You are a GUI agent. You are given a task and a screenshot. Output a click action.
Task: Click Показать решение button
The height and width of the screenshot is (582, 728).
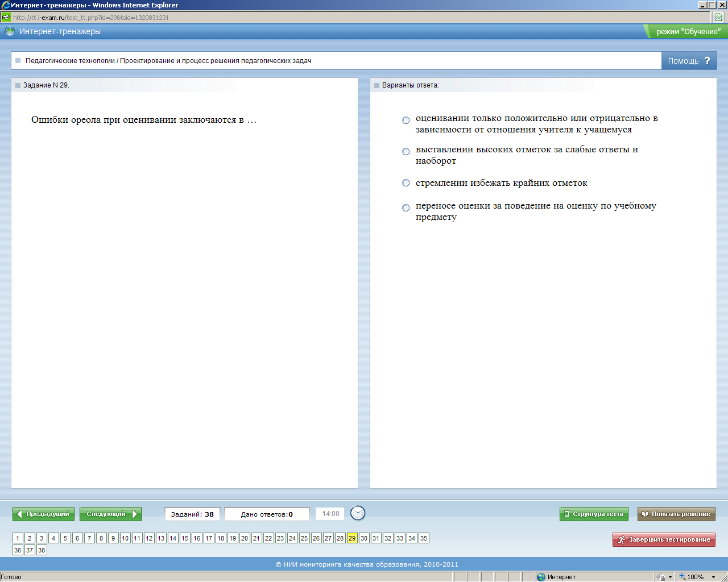pos(676,514)
